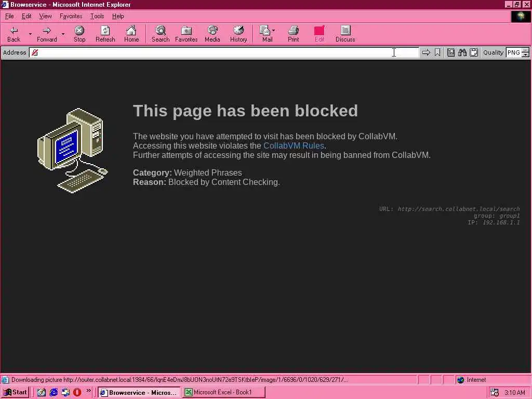Decrease Quality with the down spinner arrow
Viewport: 532px width, 399px height.
(525, 55)
